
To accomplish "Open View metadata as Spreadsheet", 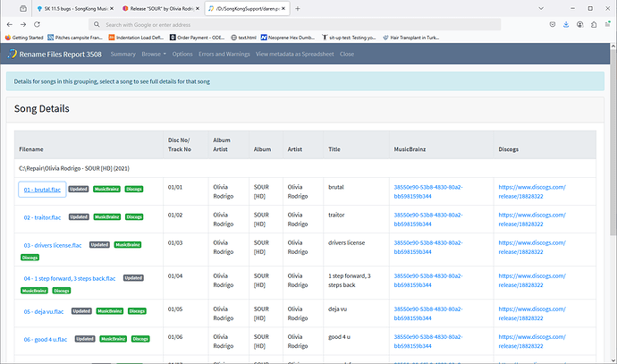I will click(295, 54).
